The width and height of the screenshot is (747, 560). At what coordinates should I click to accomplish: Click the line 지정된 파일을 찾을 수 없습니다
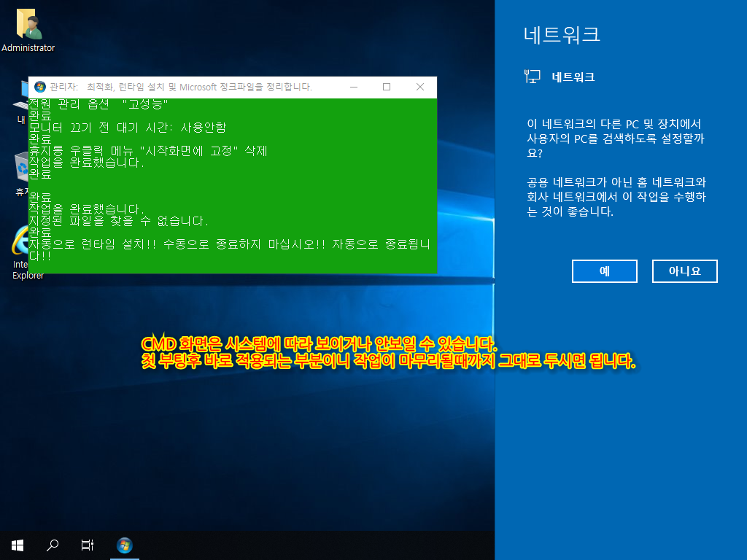(119, 220)
